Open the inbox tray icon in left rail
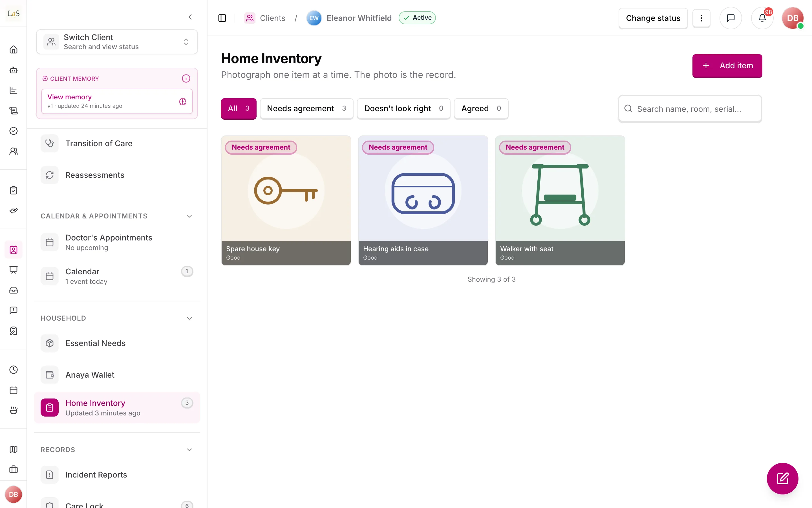 point(14,290)
